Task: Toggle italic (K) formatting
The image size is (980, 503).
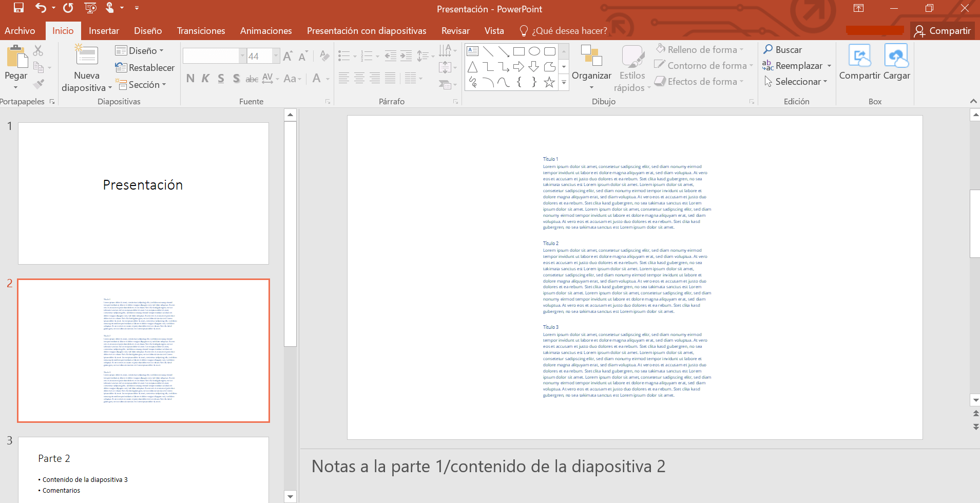Action: pyautogui.click(x=206, y=78)
